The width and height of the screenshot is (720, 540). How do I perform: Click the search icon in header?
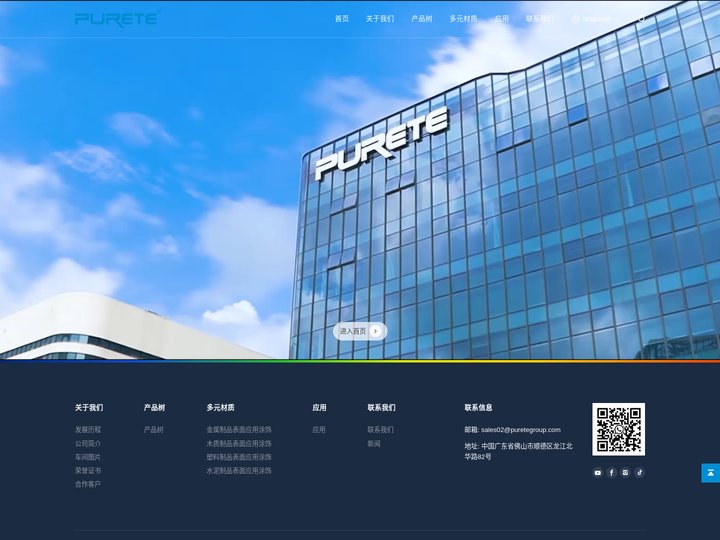click(x=641, y=19)
